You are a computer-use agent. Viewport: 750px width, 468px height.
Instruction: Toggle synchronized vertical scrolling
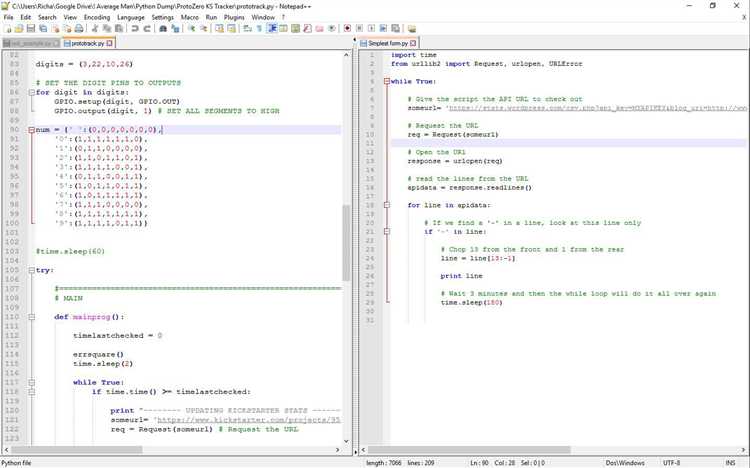(x=219, y=29)
